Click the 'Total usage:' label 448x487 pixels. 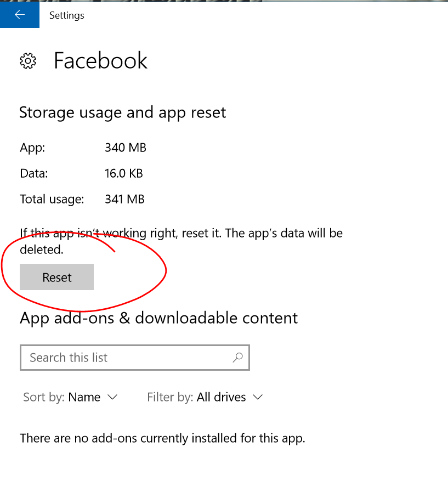pyautogui.click(x=52, y=199)
